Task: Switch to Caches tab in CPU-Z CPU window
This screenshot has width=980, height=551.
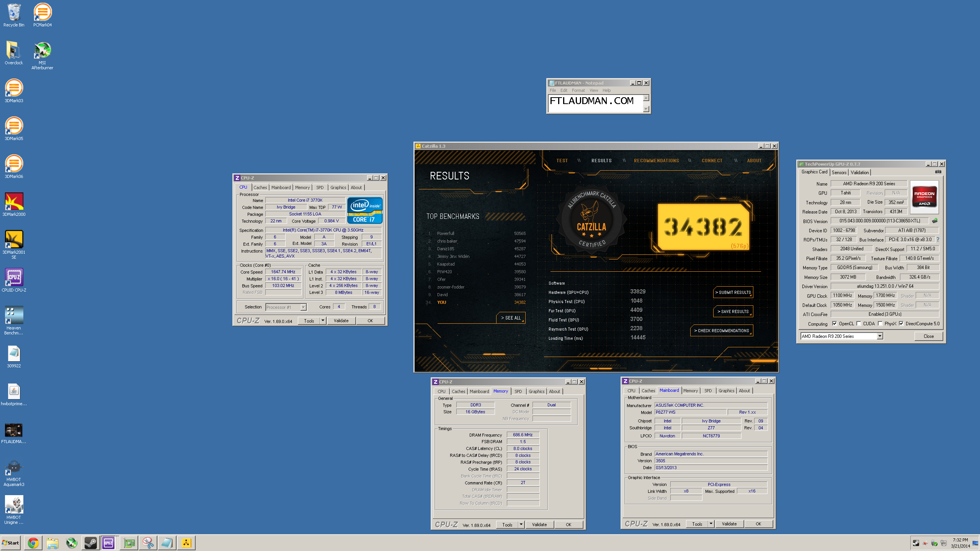Action: pyautogui.click(x=260, y=187)
